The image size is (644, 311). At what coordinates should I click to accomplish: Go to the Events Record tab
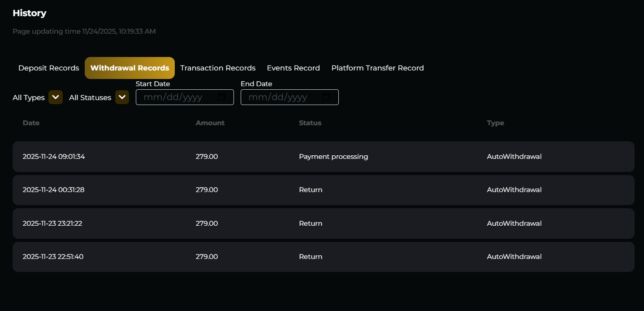[293, 68]
